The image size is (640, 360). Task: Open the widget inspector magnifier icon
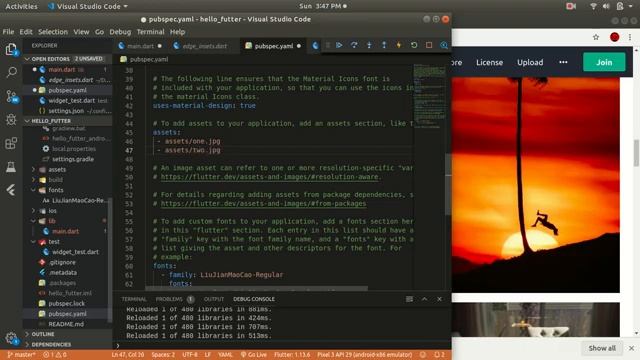pyautogui.click(x=444, y=45)
